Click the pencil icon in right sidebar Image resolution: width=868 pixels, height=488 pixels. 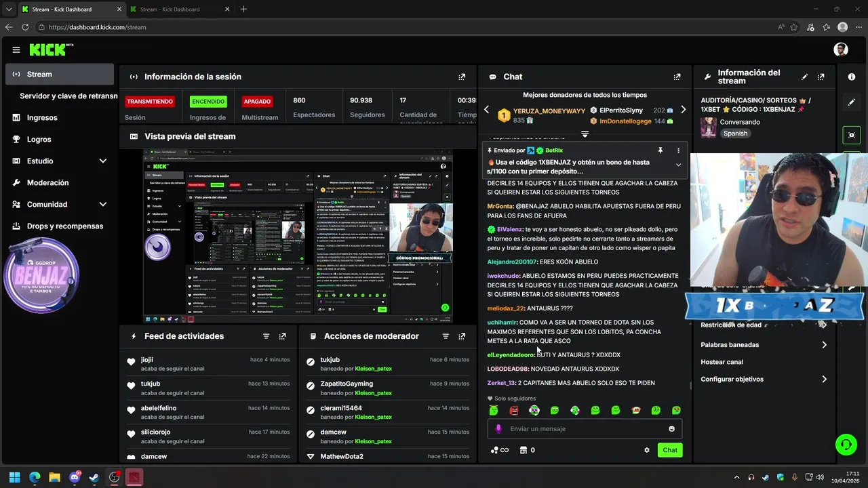[852, 102]
